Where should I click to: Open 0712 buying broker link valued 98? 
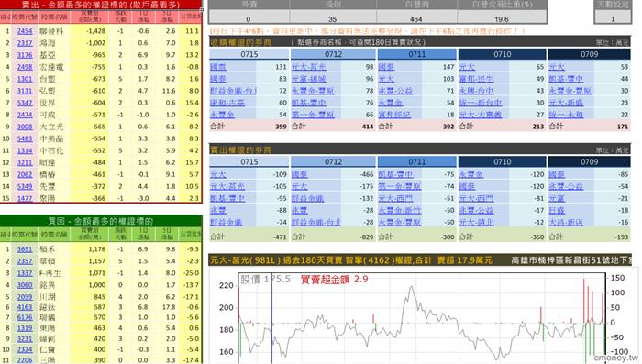[309, 67]
